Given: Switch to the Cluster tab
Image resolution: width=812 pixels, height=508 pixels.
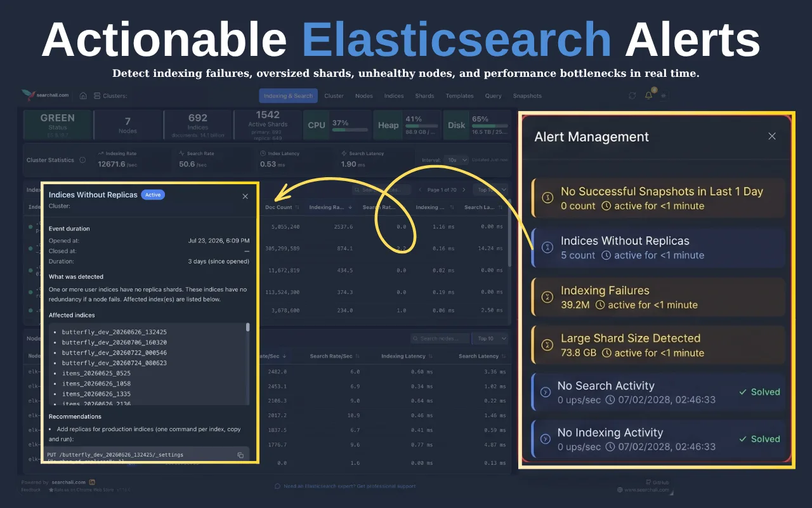Looking at the screenshot, I should (x=334, y=96).
